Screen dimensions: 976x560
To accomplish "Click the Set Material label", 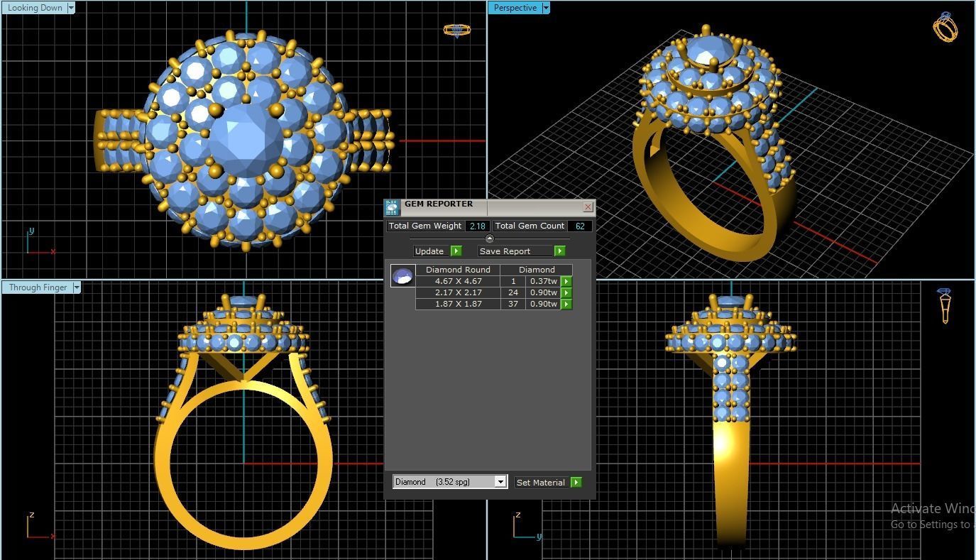I will [541, 482].
